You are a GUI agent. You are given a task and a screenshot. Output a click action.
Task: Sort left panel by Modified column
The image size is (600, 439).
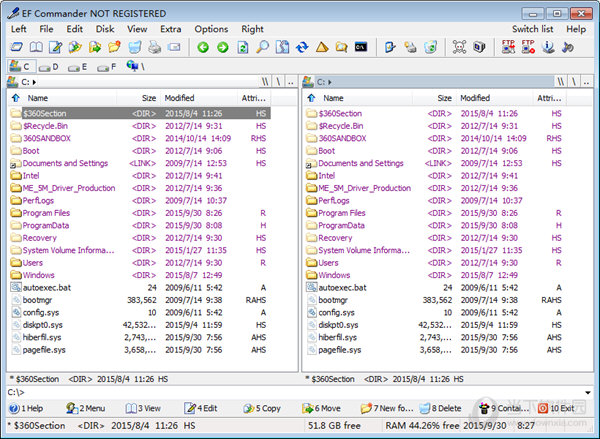point(199,98)
